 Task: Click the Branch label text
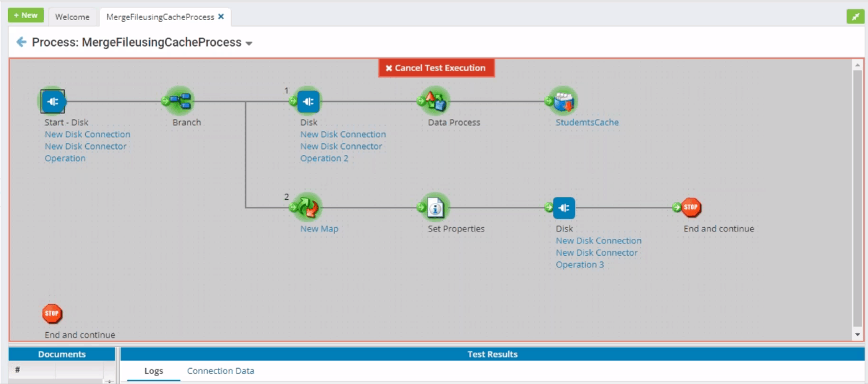point(187,122)
